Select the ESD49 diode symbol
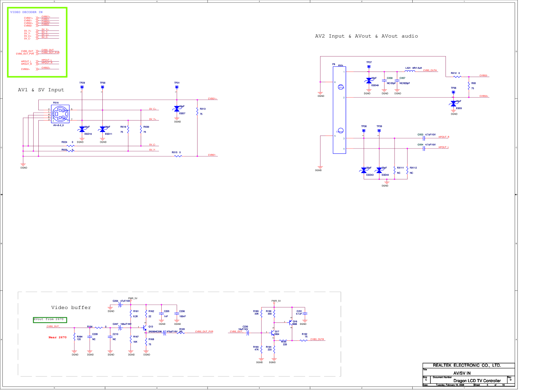The image size is (555, 392). pos(369,81)
